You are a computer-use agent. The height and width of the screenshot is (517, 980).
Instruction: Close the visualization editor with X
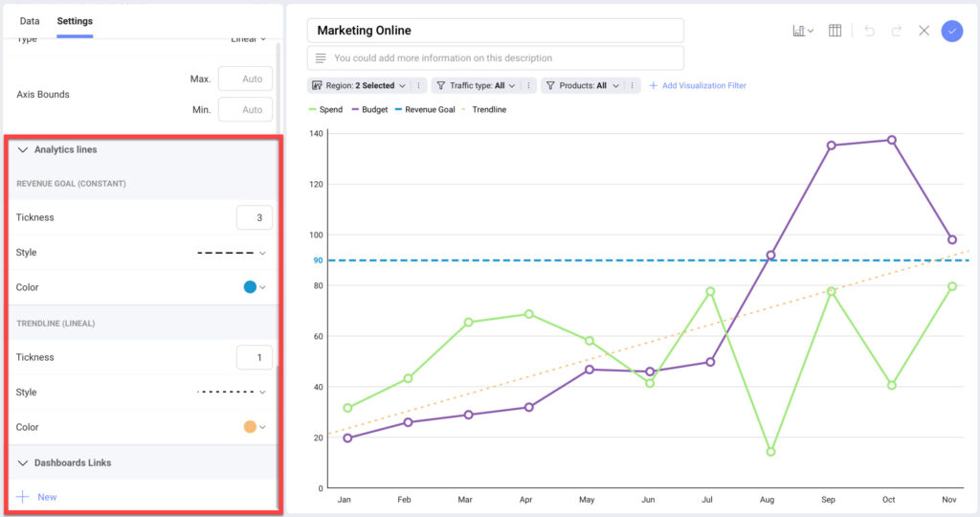924,31
